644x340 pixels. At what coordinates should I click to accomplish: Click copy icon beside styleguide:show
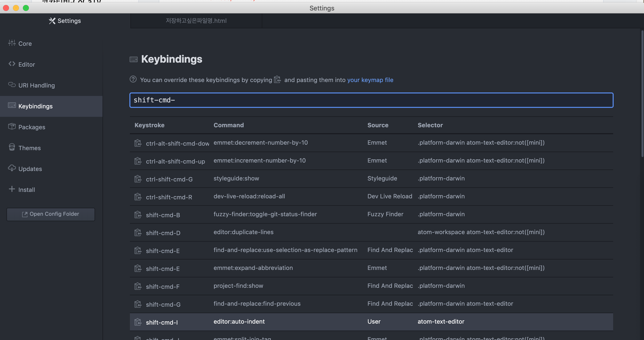(138, 179)
